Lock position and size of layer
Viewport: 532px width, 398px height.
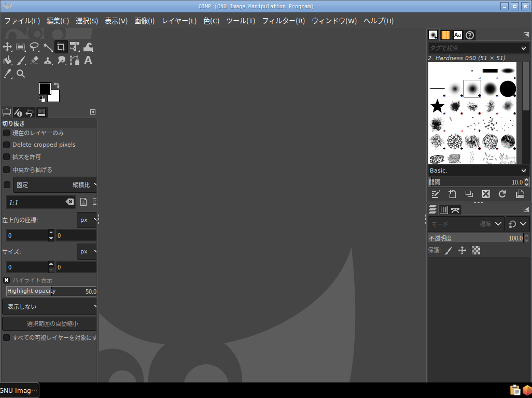(462, 250)
